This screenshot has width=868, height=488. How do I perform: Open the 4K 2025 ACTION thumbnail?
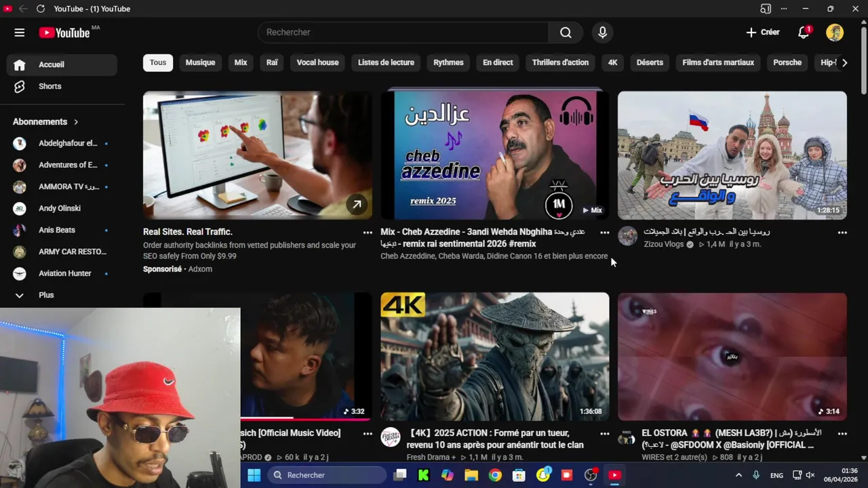pos(495,357)
